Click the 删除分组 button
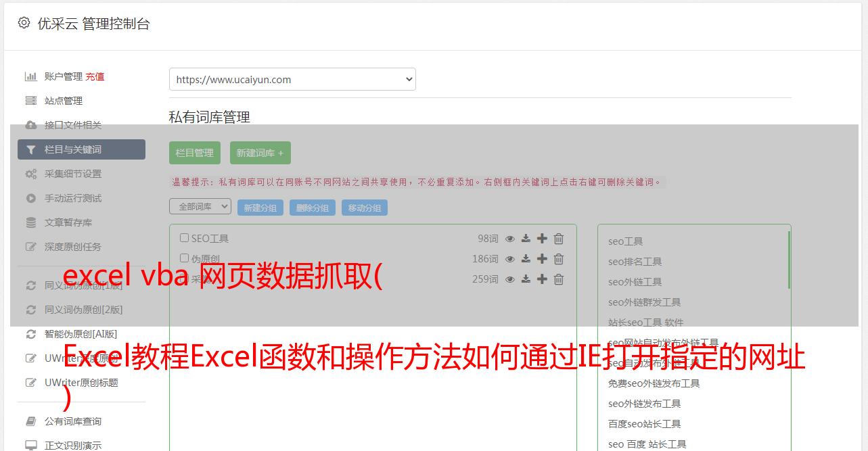The height and width of the screenshot is (451, 868). tap(313, 208)
